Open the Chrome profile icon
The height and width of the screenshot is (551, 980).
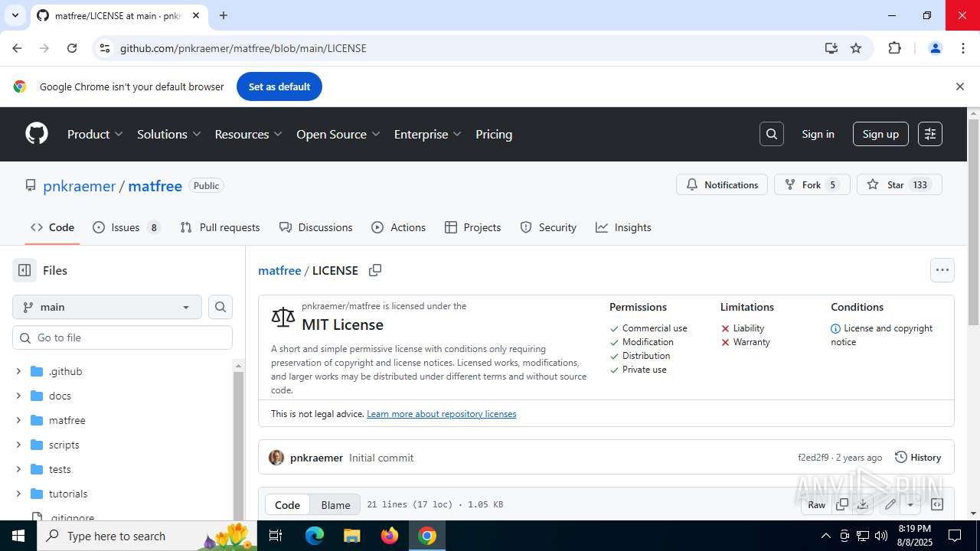[936, 48]
